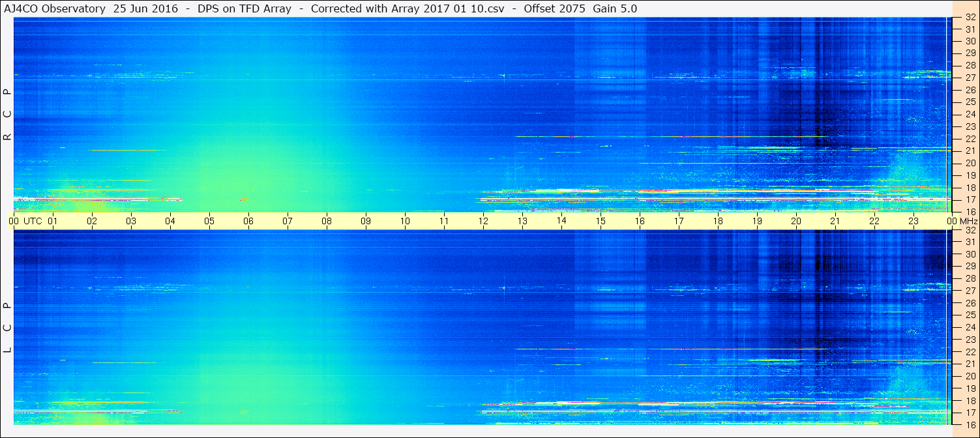
Task: Click the LCP polarization label
Action: click(x=7, y=328)
